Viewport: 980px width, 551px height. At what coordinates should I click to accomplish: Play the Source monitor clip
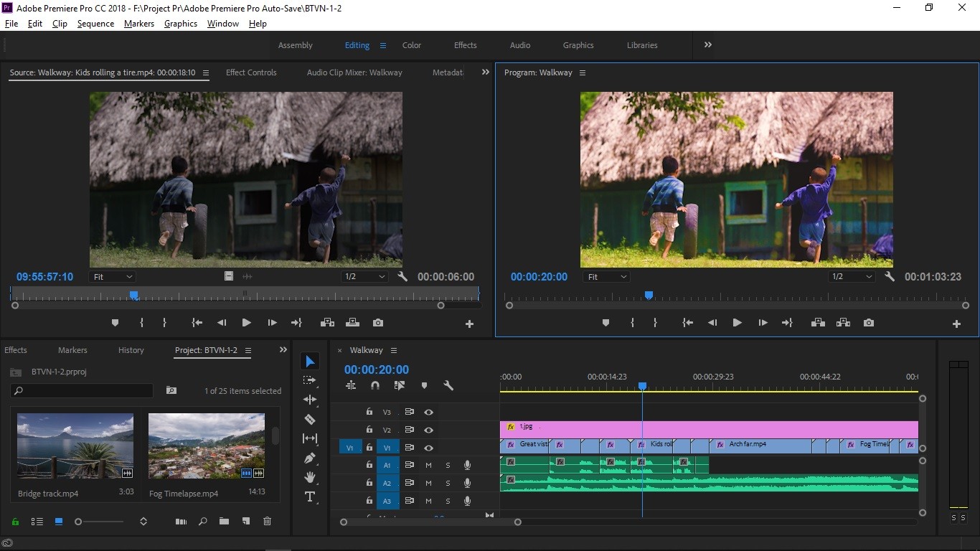(x=246, y=323)
